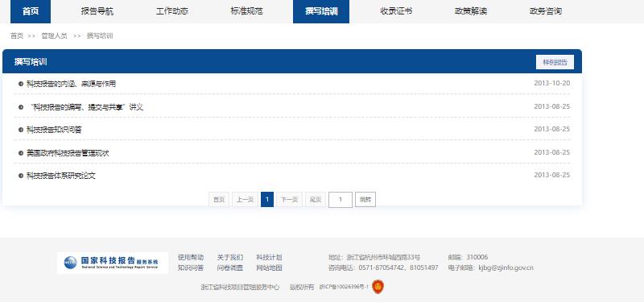Click the police badge icon in footer
Viewport: 644px width, 307px height.
pyautogui.click(x=378, y=287)
